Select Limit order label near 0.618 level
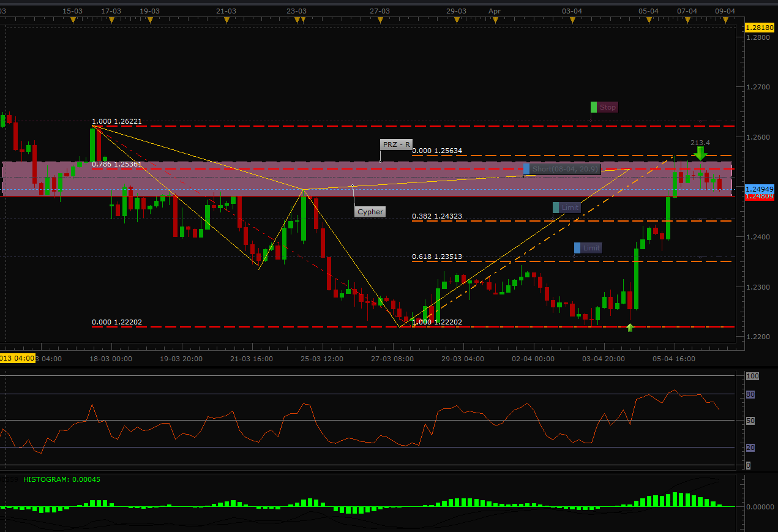The image size is (778, 532). pyautogui.click(x=591, y=248)
